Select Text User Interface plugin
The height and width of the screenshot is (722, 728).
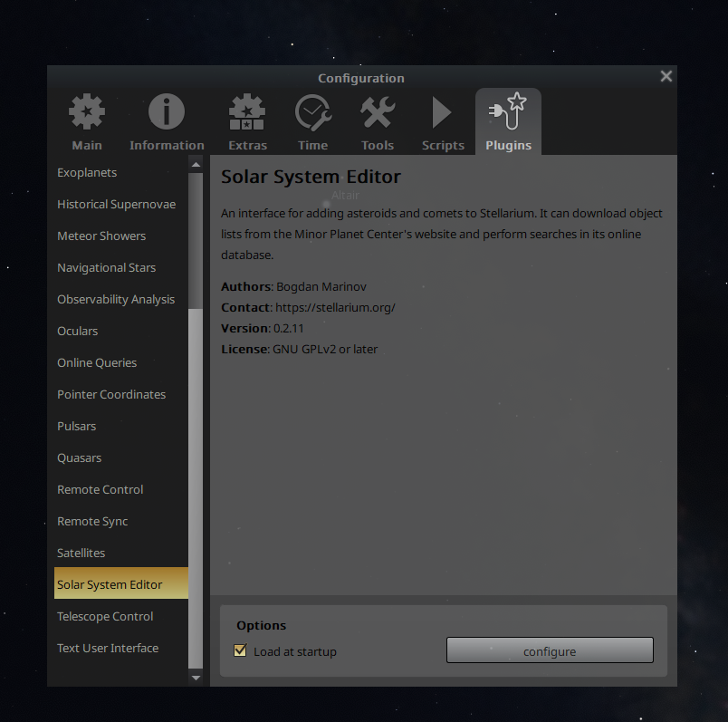point(121,648)
